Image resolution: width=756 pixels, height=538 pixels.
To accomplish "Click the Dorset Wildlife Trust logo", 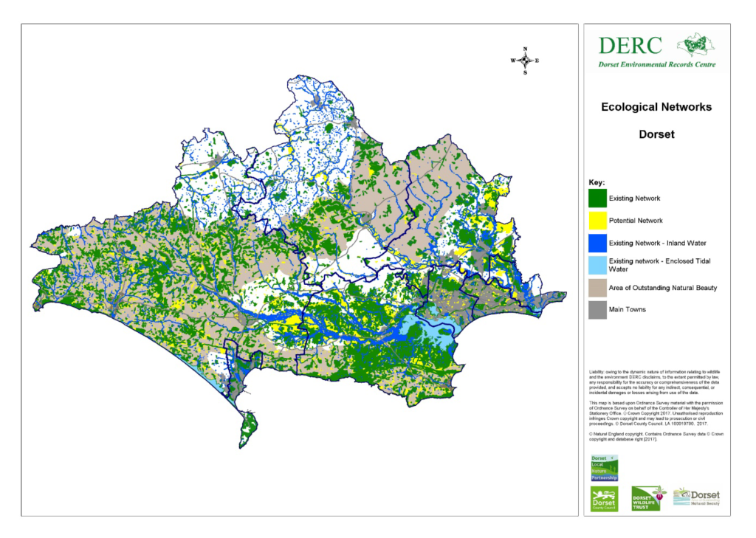I will click(648, 499).
